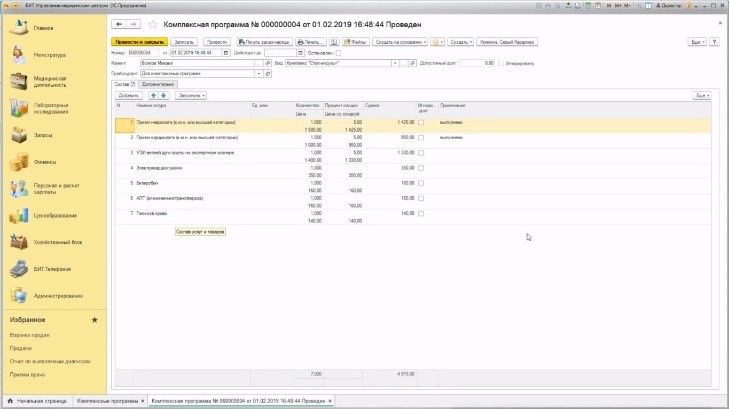Screen dimensions: 729x409
Task: Toggle the Остывалки checkbox
Action: 338,53
